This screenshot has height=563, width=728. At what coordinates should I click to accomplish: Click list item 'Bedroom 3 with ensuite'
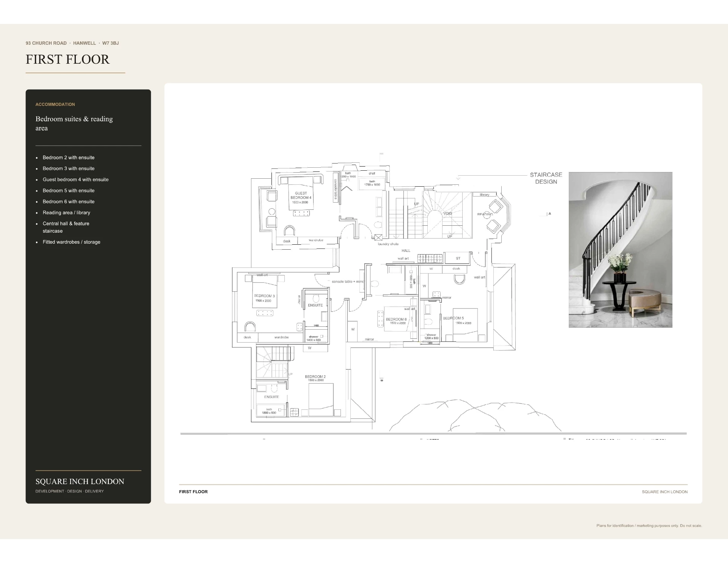click(69, 168)
